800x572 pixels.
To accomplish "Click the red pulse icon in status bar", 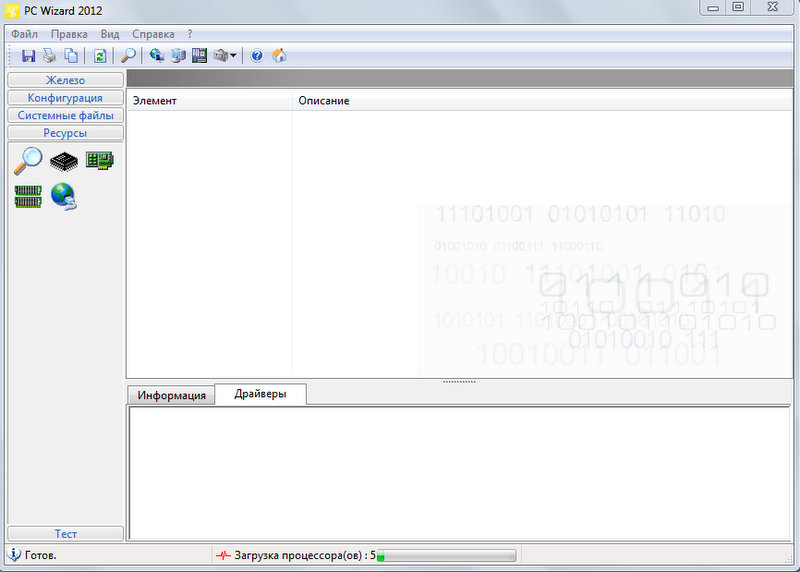I will [x=223, y=555].
